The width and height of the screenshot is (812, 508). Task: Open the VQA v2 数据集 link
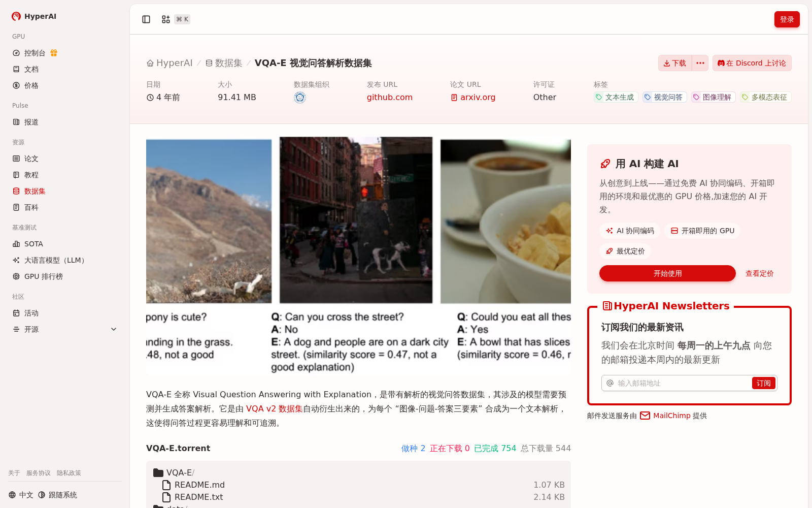(x=274, y=408)
